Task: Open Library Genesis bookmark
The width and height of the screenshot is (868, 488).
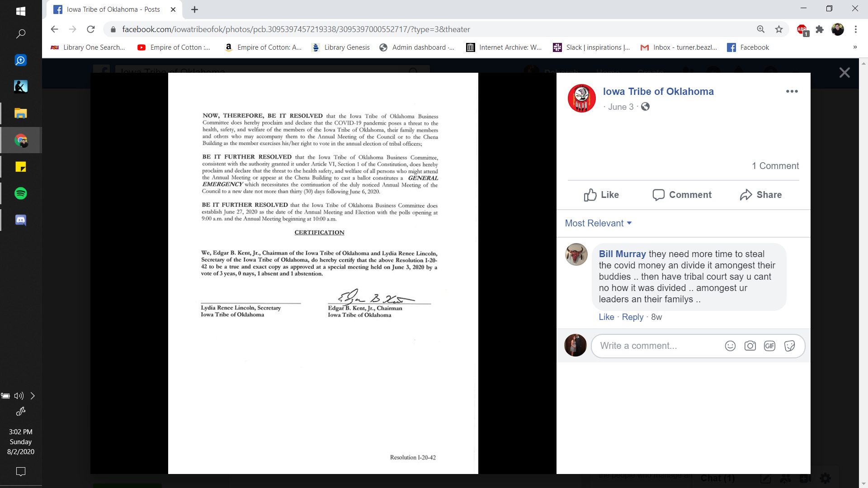Action: point(341,47)
